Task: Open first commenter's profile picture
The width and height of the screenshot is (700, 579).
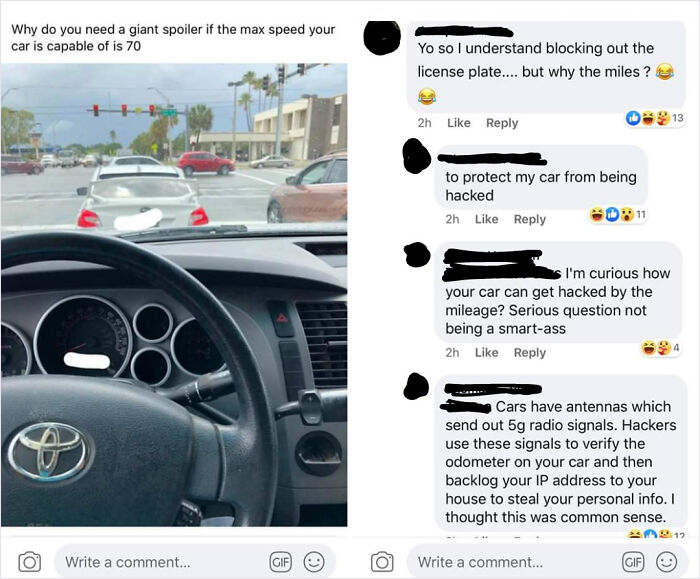Action: [x=382, y=37]
